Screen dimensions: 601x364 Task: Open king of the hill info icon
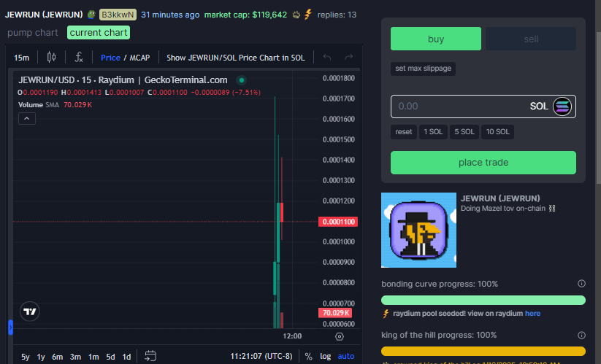581,336
